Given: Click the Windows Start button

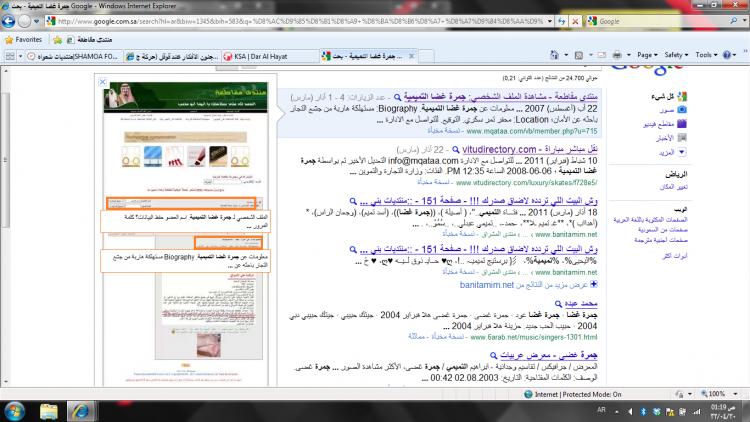Looking at the screenshot, I should [x=15, y=411].
